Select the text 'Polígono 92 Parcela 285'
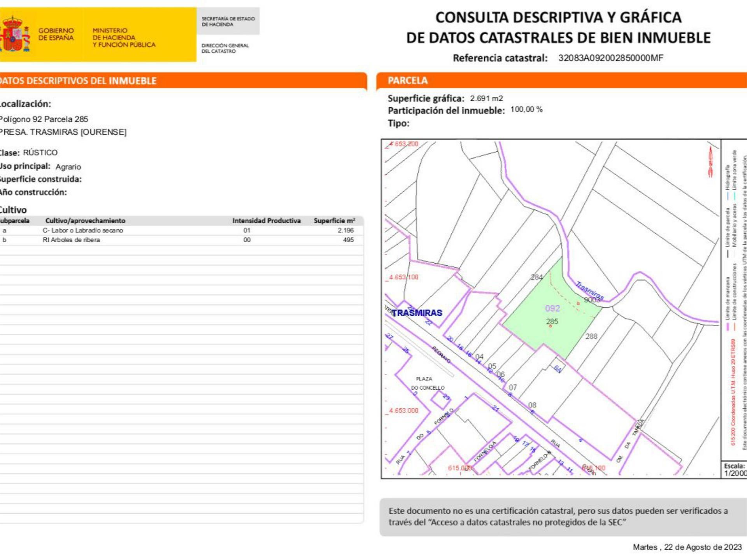Image resolution: width=747 pixels, height=560 pixels. [x=44, y=119]
